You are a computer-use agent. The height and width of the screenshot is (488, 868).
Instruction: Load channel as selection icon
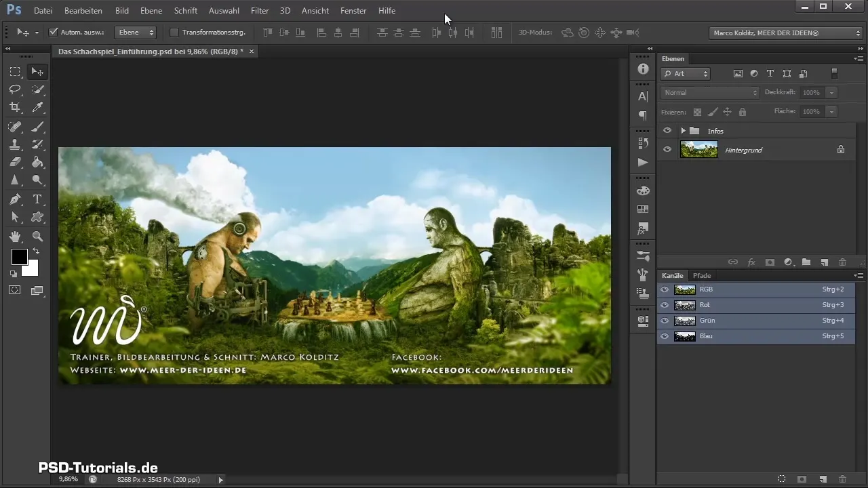pyautogui.click(x=782, y=479)
